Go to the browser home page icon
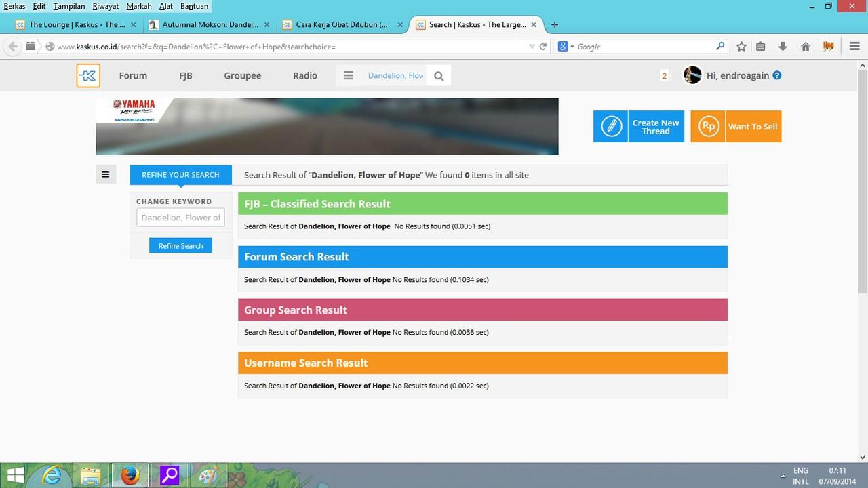Screen dimensions: 868x488 [806, 47]
